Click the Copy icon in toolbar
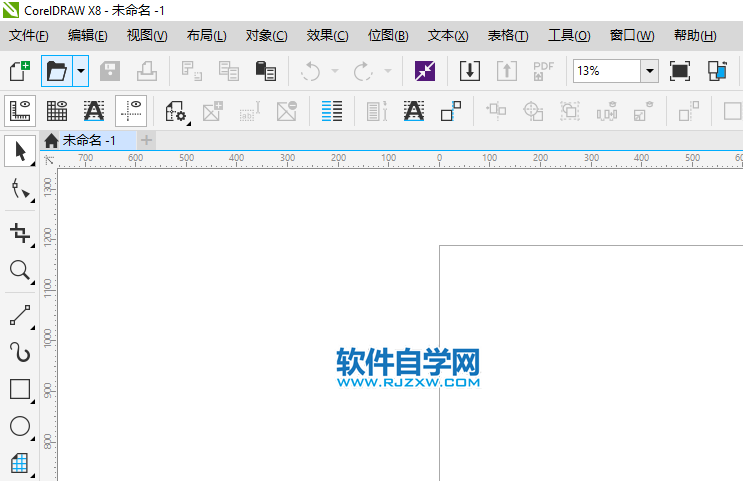The width and height of the screenshot is (743, 481). (228, 71)
